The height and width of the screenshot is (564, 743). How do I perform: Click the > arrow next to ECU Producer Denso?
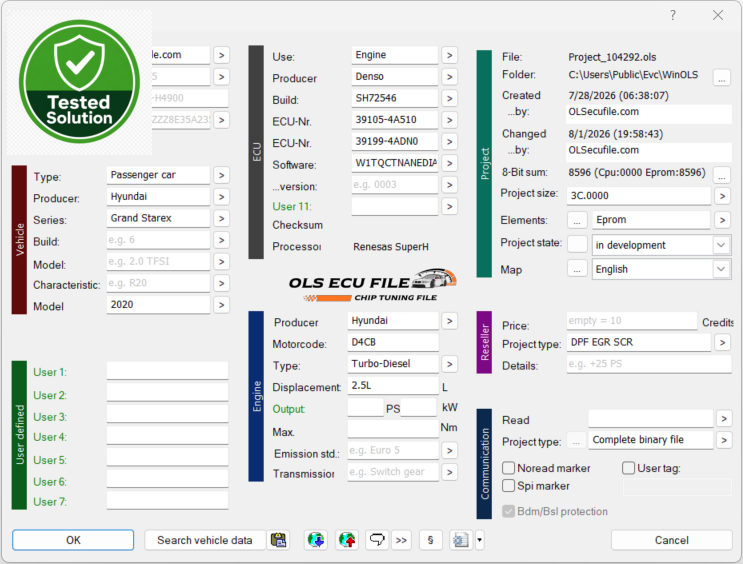click(x=449, y=77)
